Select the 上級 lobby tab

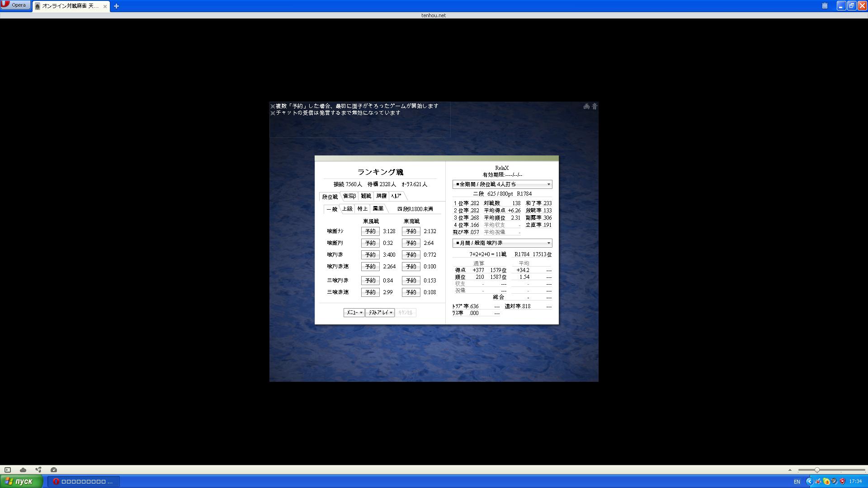coord(347,209)
